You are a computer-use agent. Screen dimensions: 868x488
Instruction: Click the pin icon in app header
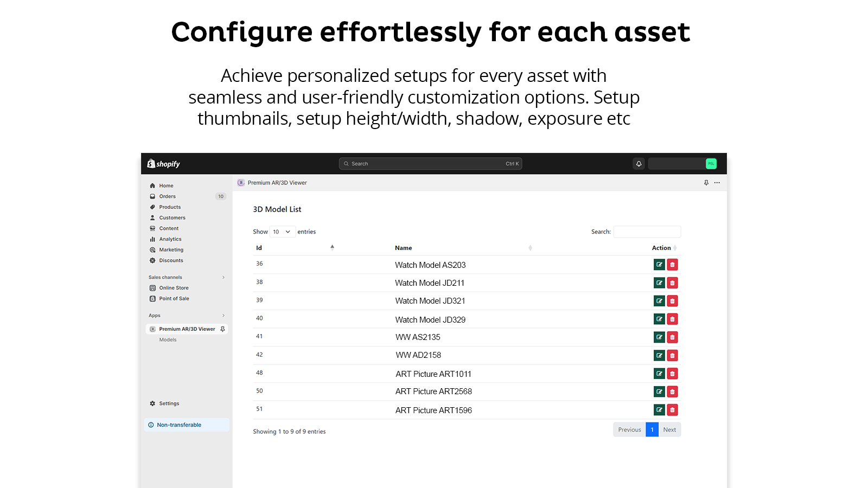click(706, 183)
